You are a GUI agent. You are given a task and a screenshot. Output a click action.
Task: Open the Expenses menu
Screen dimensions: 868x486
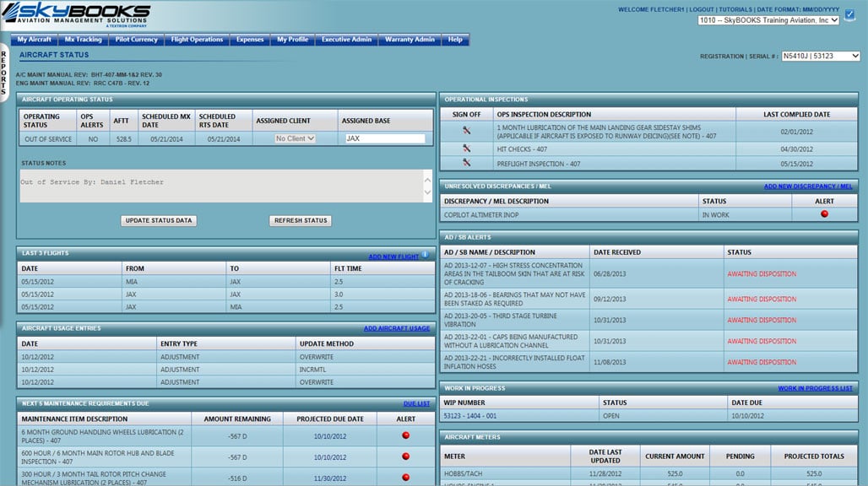tap(250, 40)
